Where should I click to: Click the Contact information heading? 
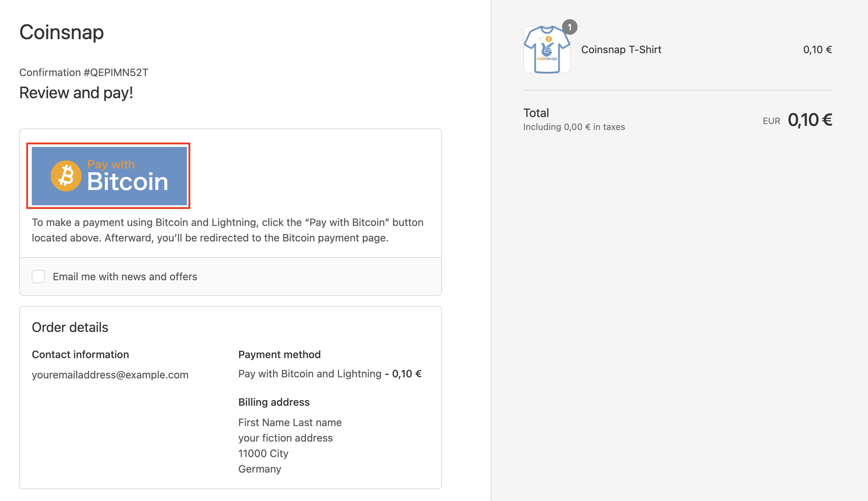(x=80, y=354)
